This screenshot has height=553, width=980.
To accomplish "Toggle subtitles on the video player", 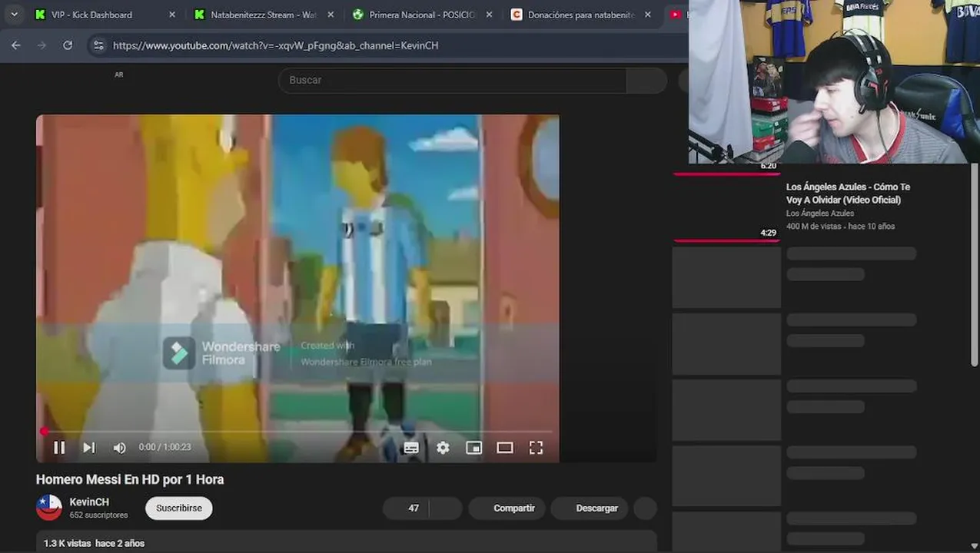I will point(411,448).
